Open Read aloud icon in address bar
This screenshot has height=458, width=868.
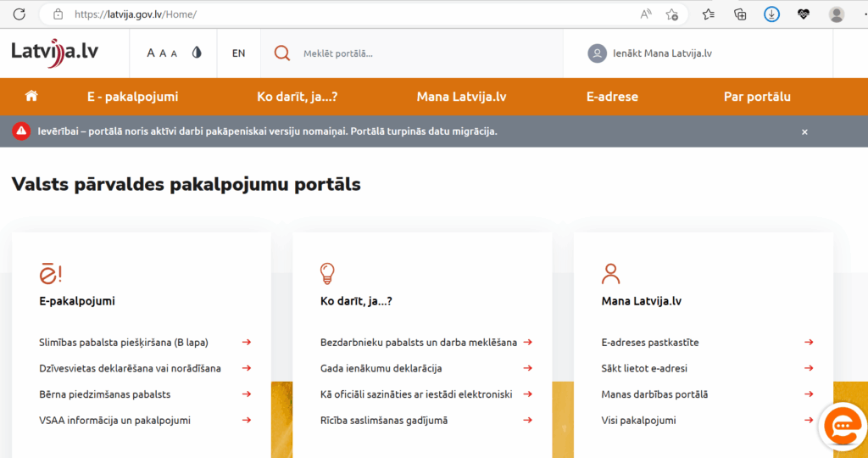(645, 14)
